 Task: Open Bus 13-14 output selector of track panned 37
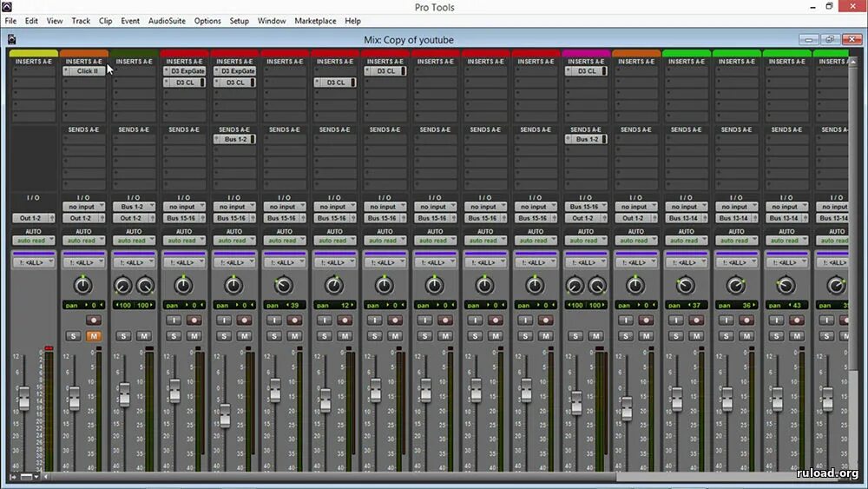tap(682, 218)
